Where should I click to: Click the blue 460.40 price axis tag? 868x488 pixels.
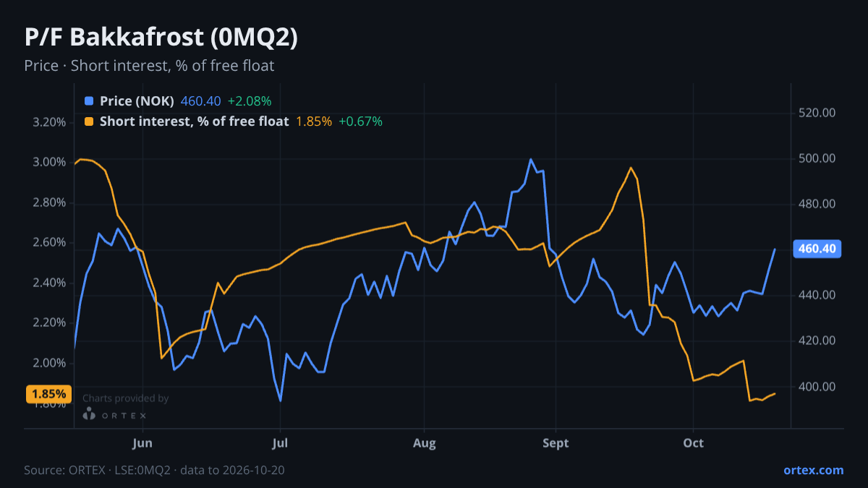817,249
